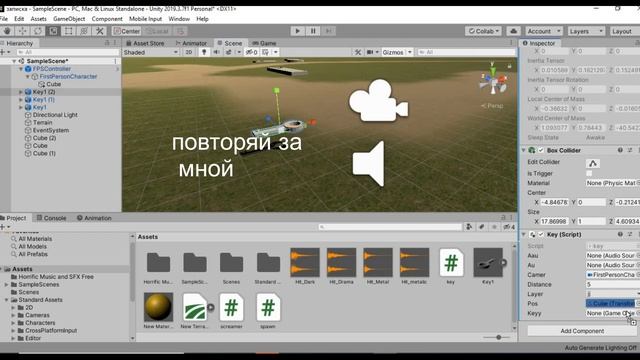
Task: Open the SampleScenes folder in Project tree
Action: click(39, 284)
